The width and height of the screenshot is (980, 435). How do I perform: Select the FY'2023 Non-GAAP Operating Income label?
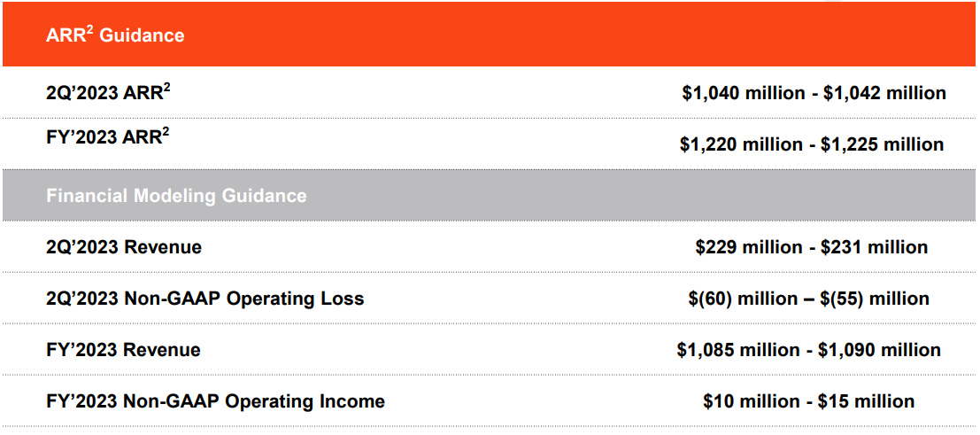(x=216, y=401)
